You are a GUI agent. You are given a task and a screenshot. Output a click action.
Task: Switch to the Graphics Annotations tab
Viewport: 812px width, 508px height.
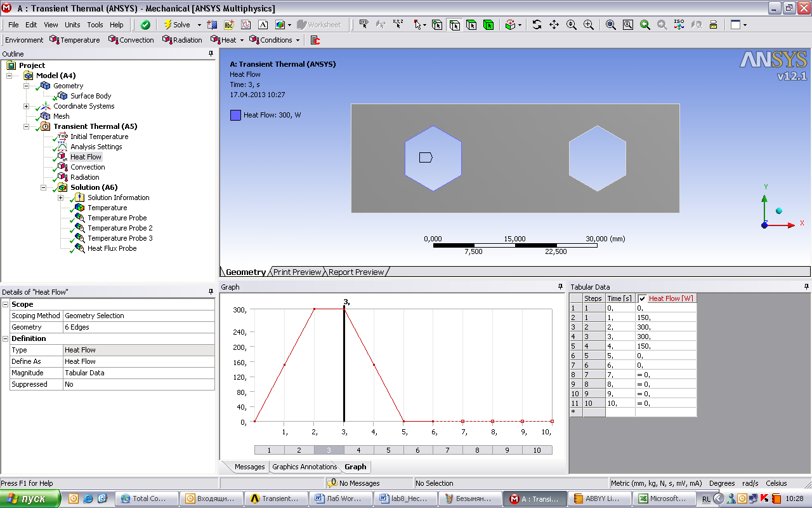coord(304,467)
